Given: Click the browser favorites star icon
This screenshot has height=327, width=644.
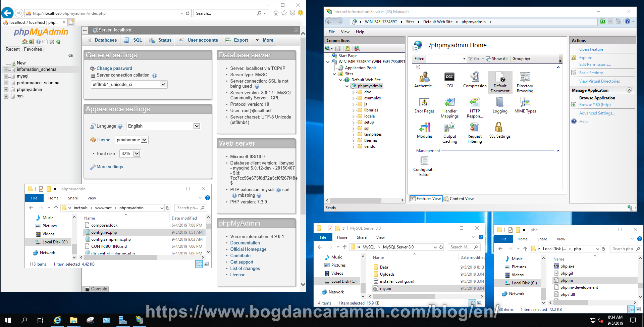Looking at the screenshot, I should 284,13.
